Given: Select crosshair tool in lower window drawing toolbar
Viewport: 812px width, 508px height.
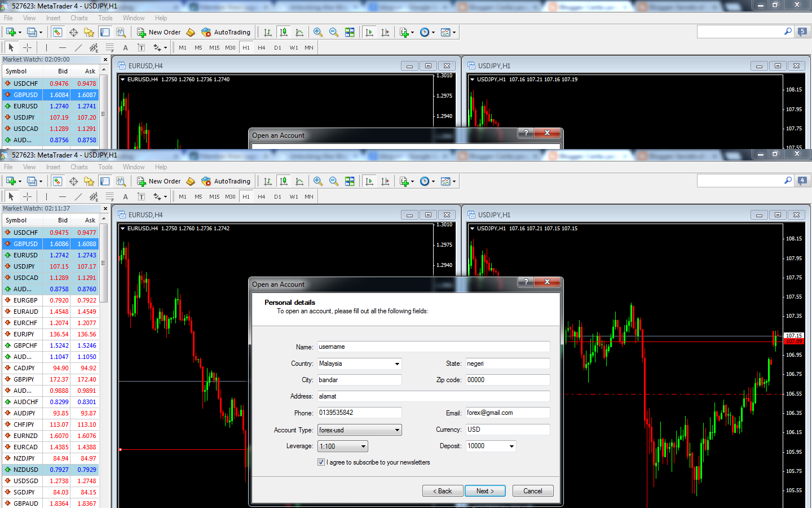Looking at the screenshot, I should (27, 196).
